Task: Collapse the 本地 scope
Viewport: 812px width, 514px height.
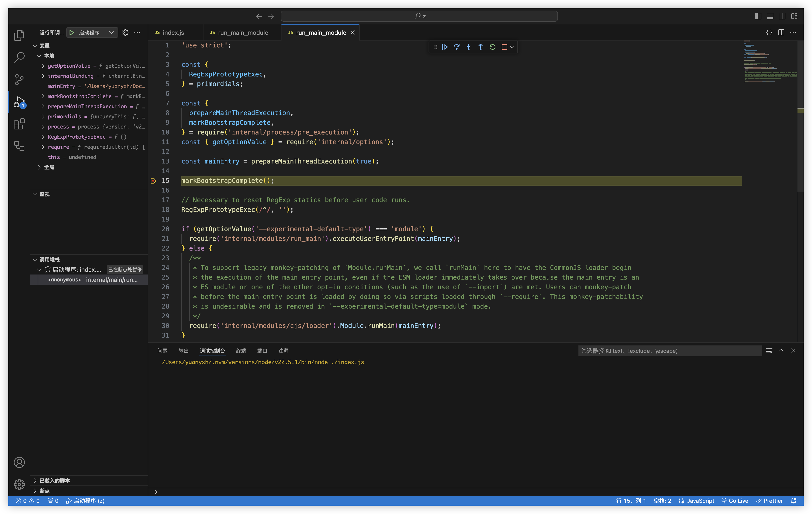Action: (x=39, y=56)
